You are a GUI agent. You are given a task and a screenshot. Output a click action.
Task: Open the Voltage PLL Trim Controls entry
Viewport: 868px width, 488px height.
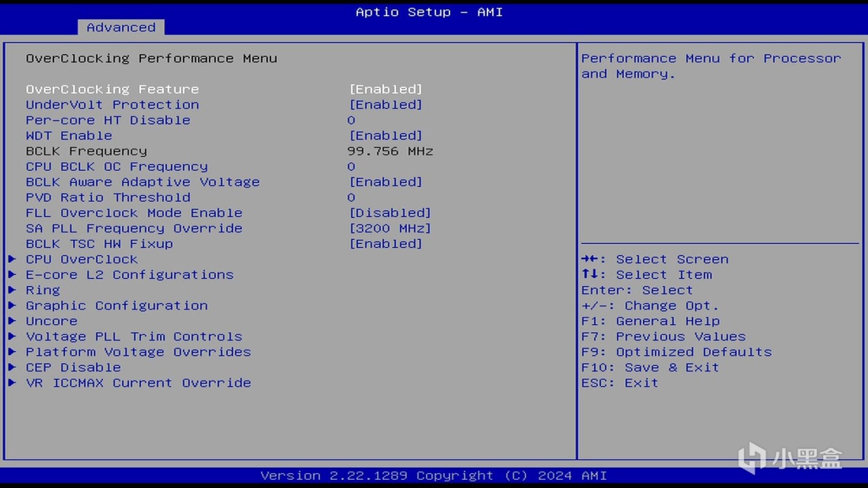(134, 337)
